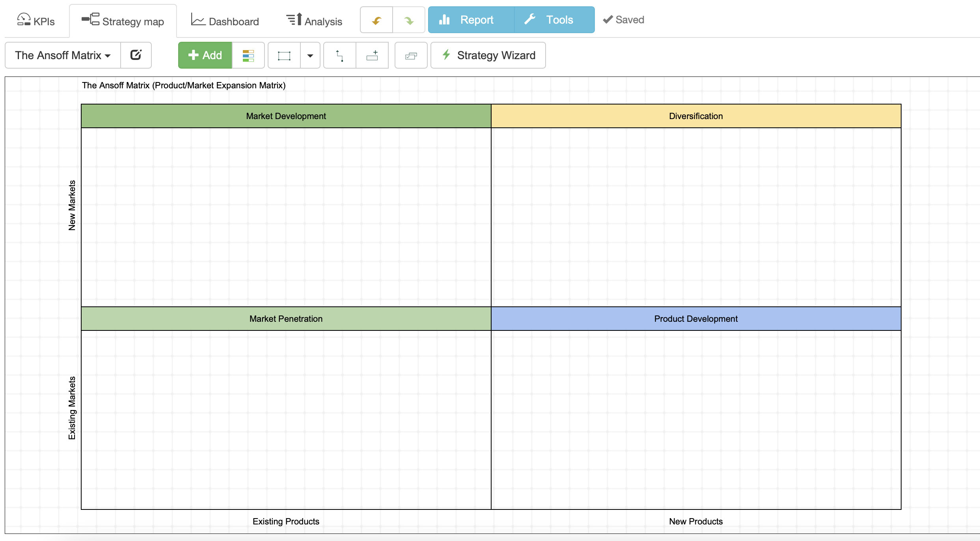Select the rectangle shape tool
Screen dimensions: 980x541
coord(284,56)
